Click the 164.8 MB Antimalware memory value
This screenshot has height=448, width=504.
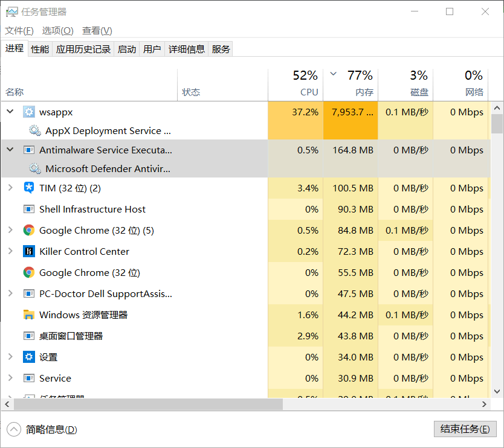click(x=352, y=150)
